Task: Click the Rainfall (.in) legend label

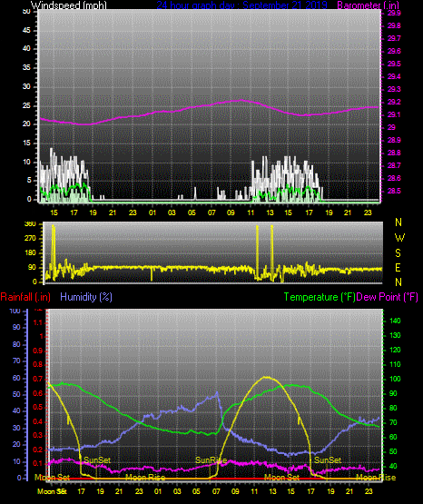Action: pos(25,297)
